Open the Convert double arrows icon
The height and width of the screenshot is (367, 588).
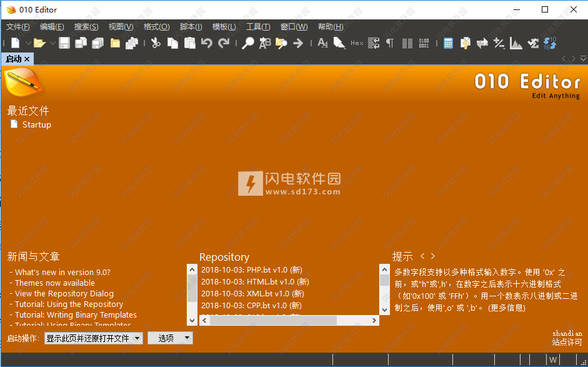[482, 43]
